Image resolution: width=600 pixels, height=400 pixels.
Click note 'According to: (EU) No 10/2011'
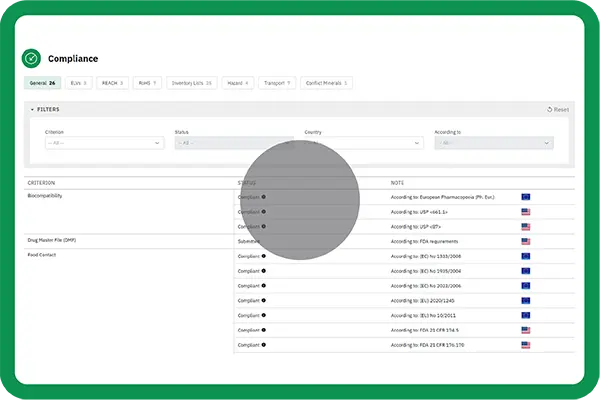(423, 316)
